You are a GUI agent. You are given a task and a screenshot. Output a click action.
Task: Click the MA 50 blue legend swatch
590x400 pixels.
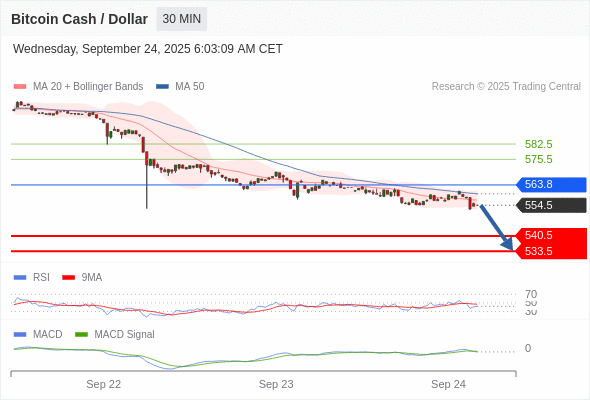click(162, 87)
